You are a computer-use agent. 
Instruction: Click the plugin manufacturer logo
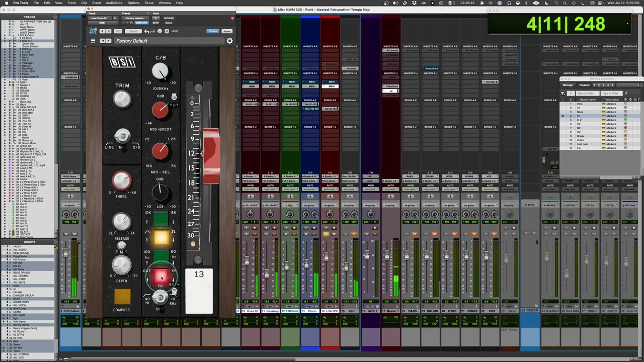(93, 31)
